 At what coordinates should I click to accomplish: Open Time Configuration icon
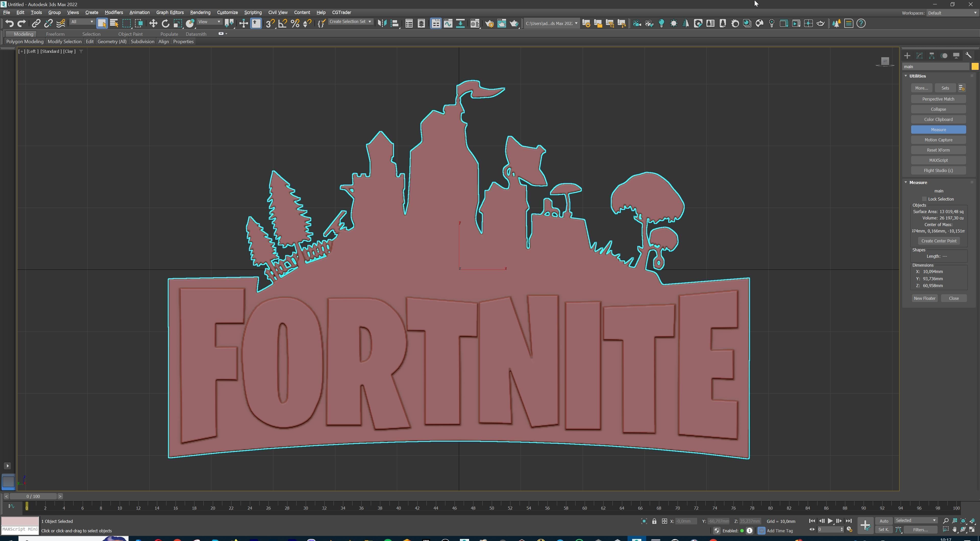[x=850, y=530]
